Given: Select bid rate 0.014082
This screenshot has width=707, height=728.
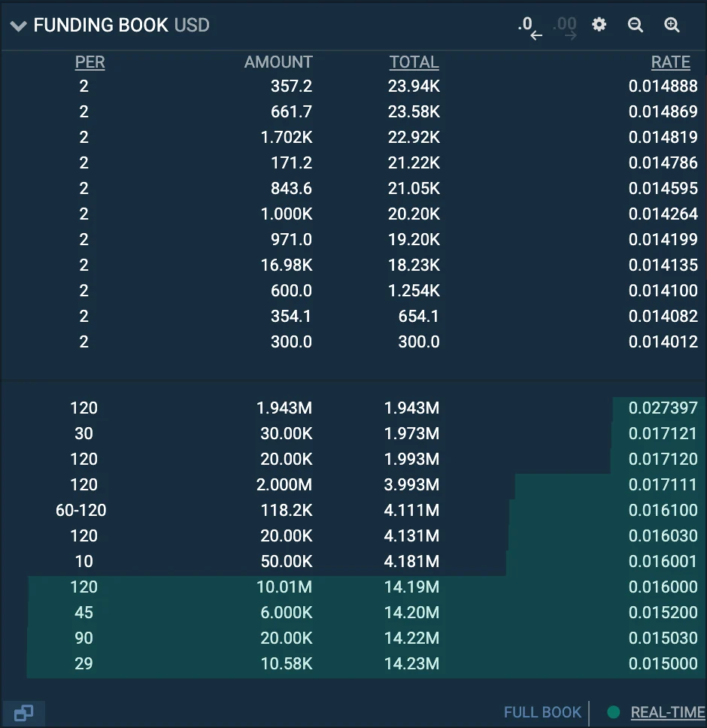Looking at the screenshot, I should pyautogui.click(x=663, y=316).
